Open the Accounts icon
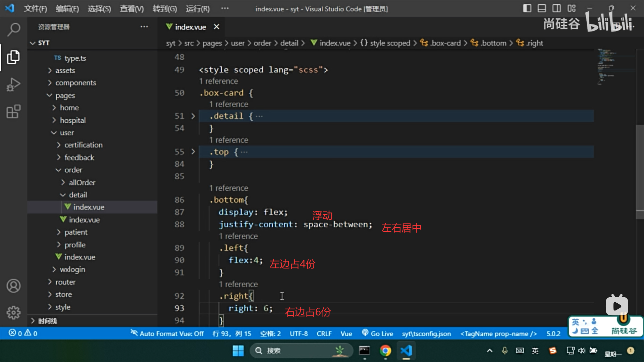The image size is (644, 362). point(13,286)
